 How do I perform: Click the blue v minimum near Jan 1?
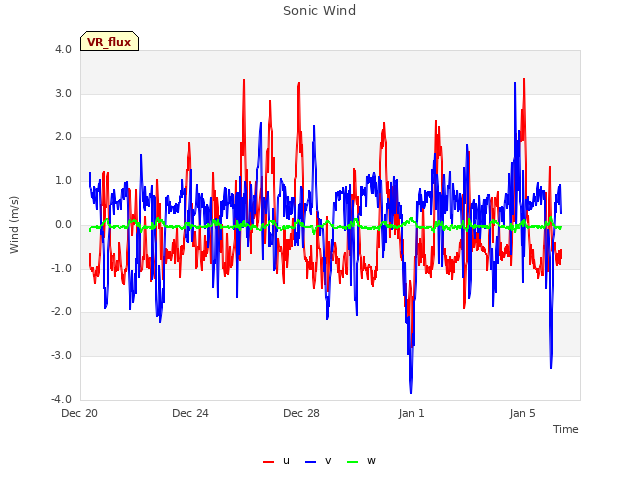pyautogui.click(x=411, y=393)
